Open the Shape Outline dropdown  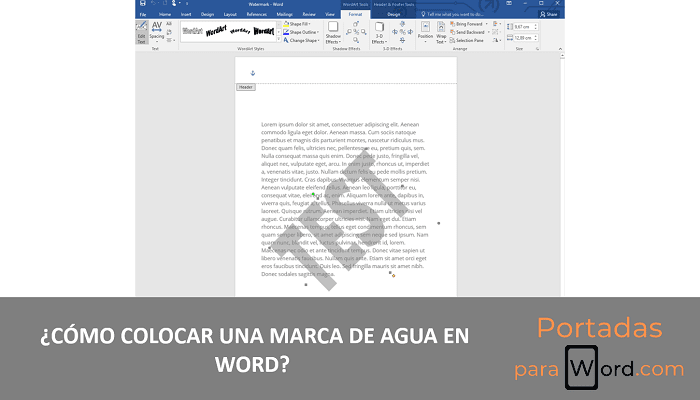[x=301, y=32]
